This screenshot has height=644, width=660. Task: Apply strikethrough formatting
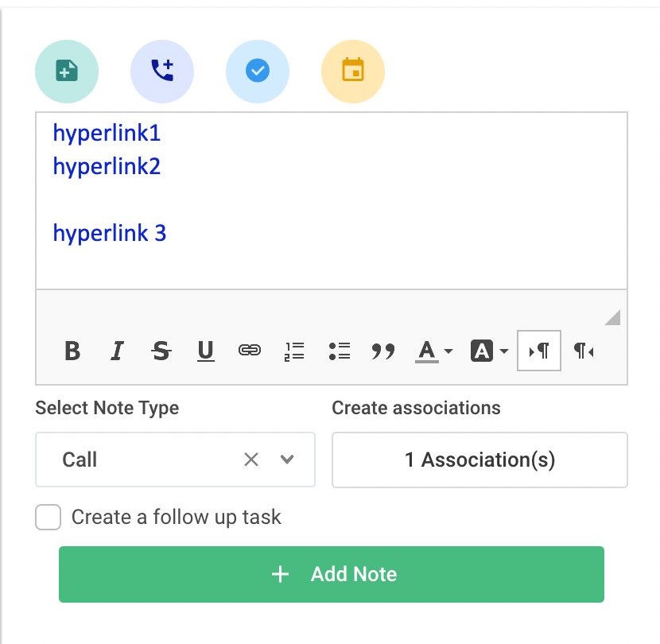click(x=161, y=351)
